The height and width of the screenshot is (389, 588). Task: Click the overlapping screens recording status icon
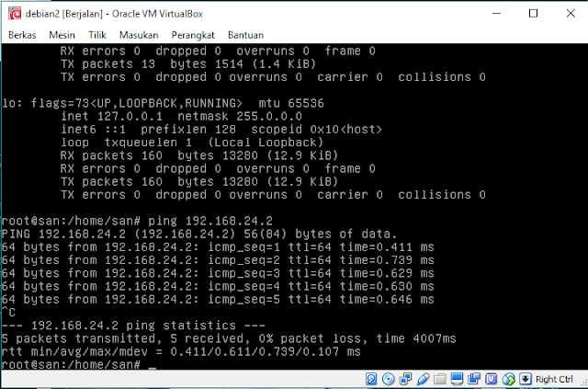click(x=474, y=379)
